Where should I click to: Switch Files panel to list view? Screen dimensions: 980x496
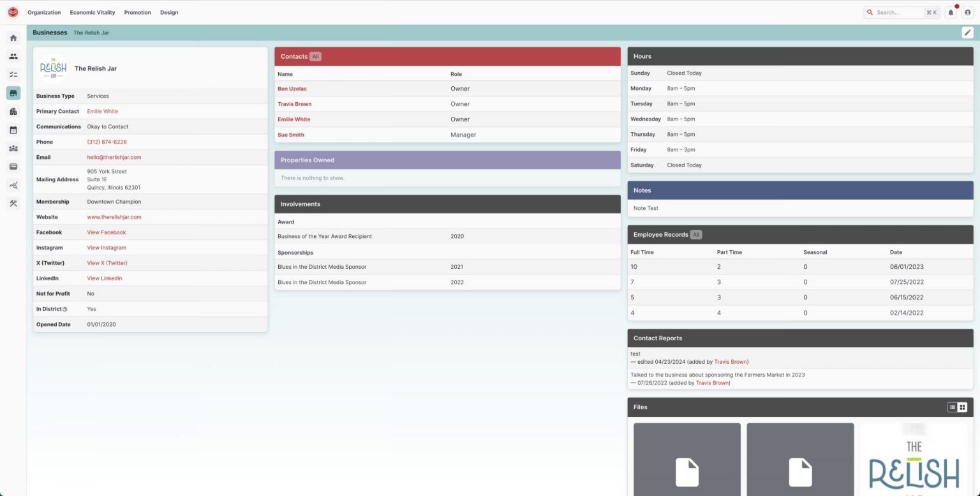click(952, 407)
